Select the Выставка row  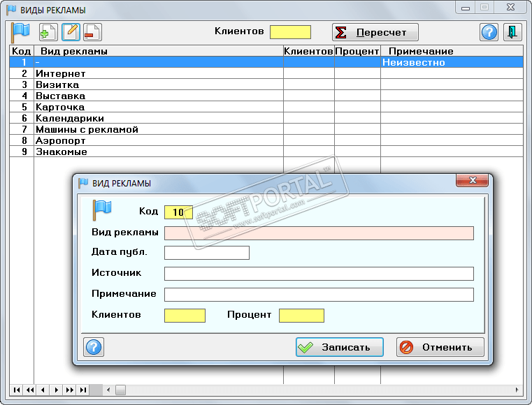point(266,96)
